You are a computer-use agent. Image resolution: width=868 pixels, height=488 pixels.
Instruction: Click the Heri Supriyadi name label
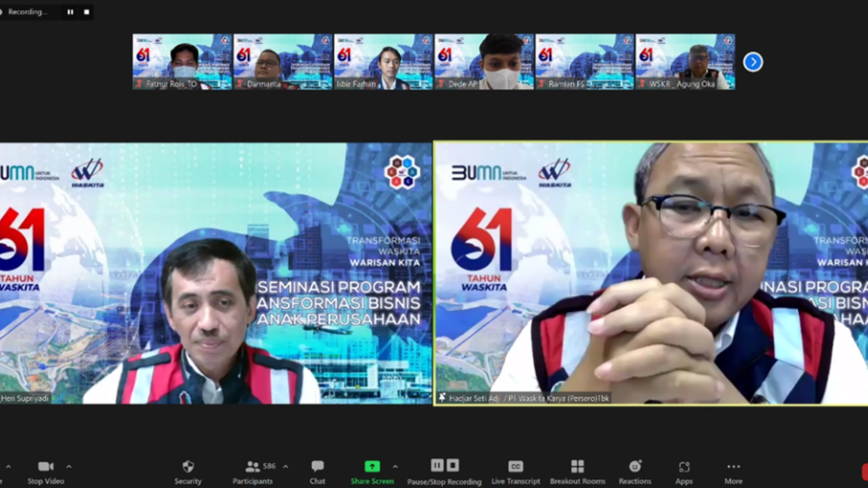tap(25, 398)
